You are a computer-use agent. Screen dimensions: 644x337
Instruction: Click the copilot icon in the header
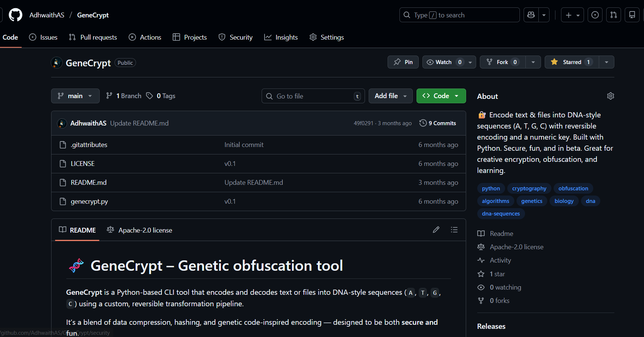[x=531, y=15]
